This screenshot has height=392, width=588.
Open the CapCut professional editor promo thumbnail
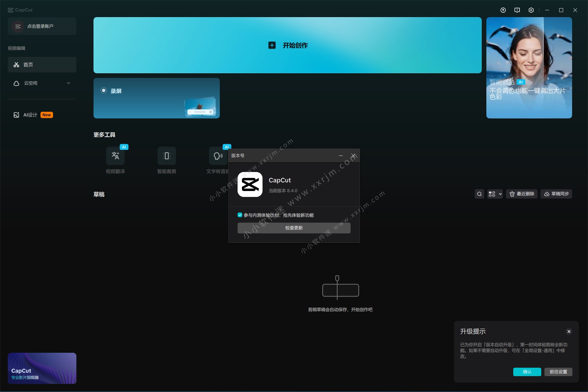42,368
